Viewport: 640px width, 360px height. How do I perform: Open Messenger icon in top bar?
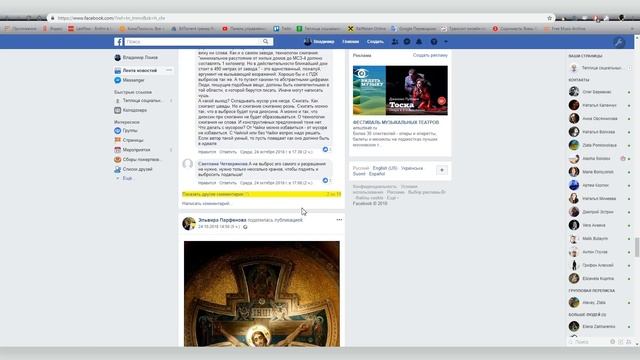tap(407, 42)
